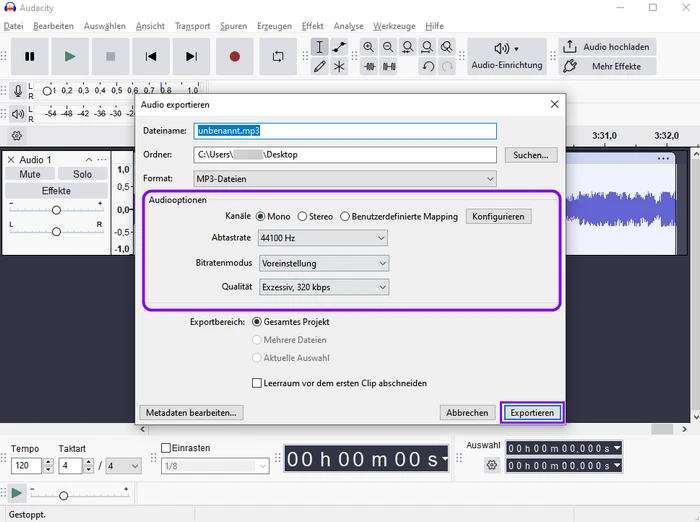Click Audio hochladen share button
The height and width of the screenshot is (522, 700).
click(607, 47)
